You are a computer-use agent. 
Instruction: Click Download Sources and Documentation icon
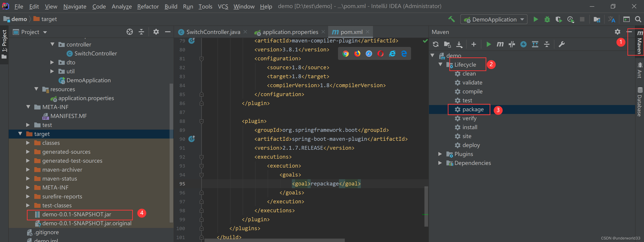click(x=459, y=44)
